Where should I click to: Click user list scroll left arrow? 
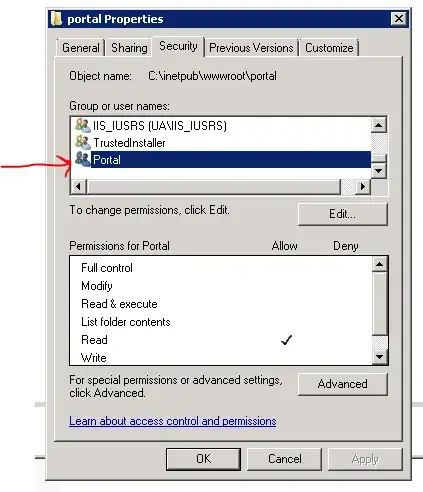(79, 186)
